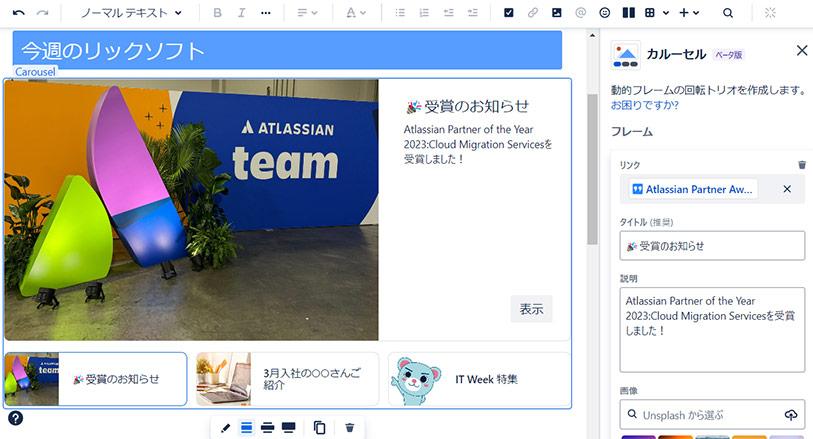The width and height of the screenshot is (813, 439).
Task: Open the emoji picker
Action: 605,13
